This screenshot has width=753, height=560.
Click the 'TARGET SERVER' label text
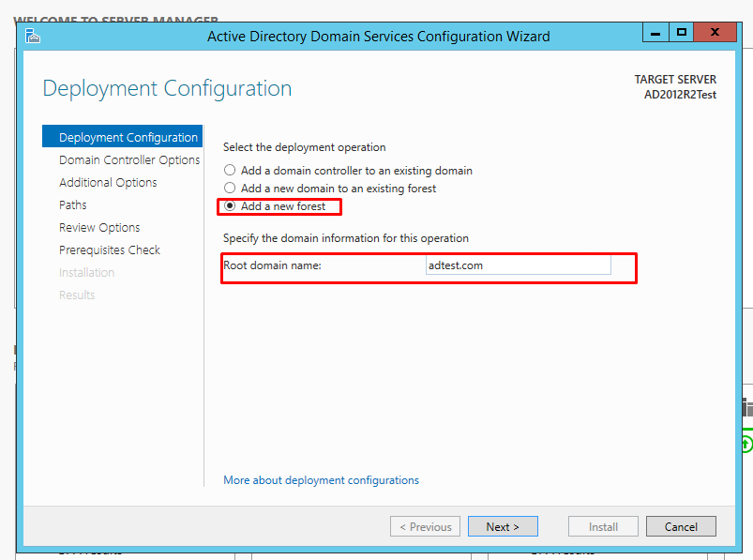[675, 79]
